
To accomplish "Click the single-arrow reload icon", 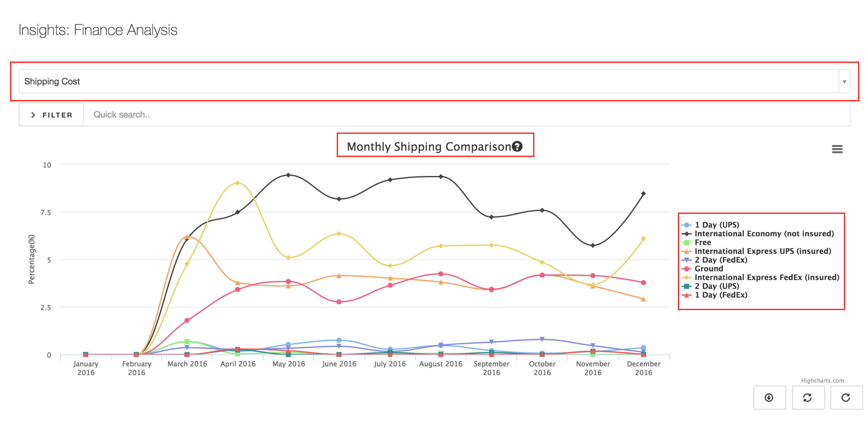I will (x=846, y=397).
